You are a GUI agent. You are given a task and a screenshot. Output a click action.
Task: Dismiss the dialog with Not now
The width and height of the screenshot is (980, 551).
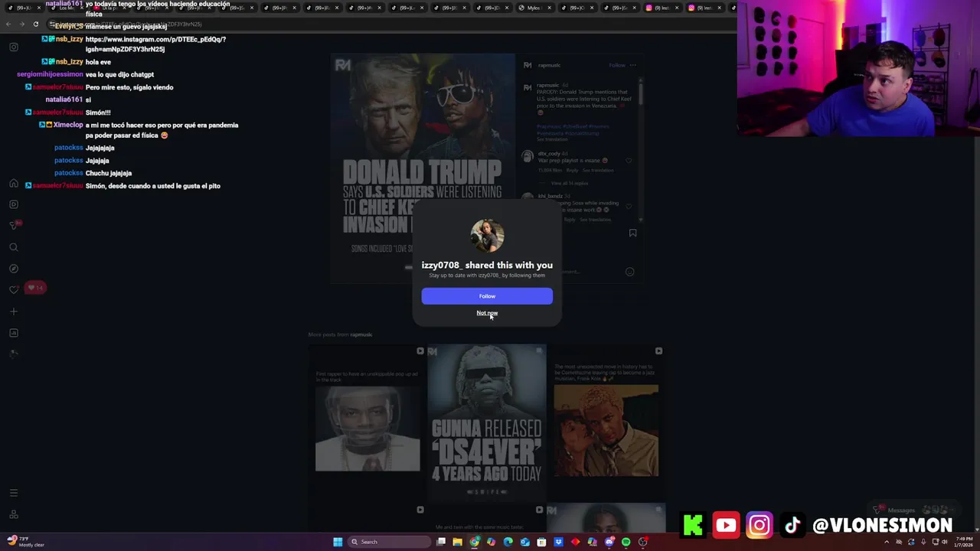(487, 313)
